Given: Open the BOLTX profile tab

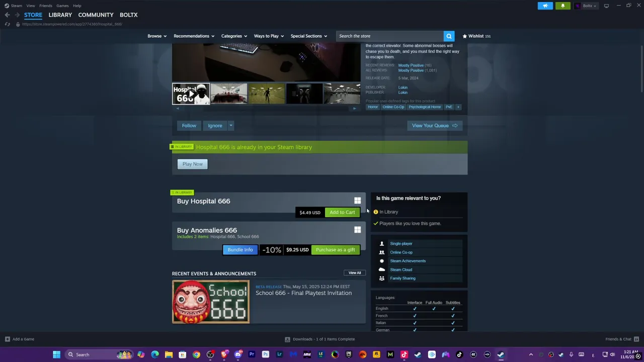Looking at the screenshot, I should (129, 15).
